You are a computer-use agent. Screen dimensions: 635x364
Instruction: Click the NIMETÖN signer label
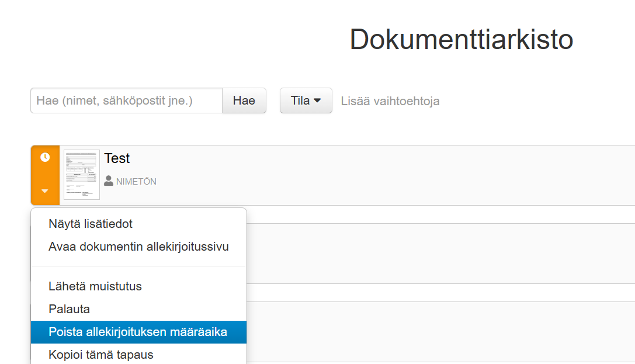136,182
